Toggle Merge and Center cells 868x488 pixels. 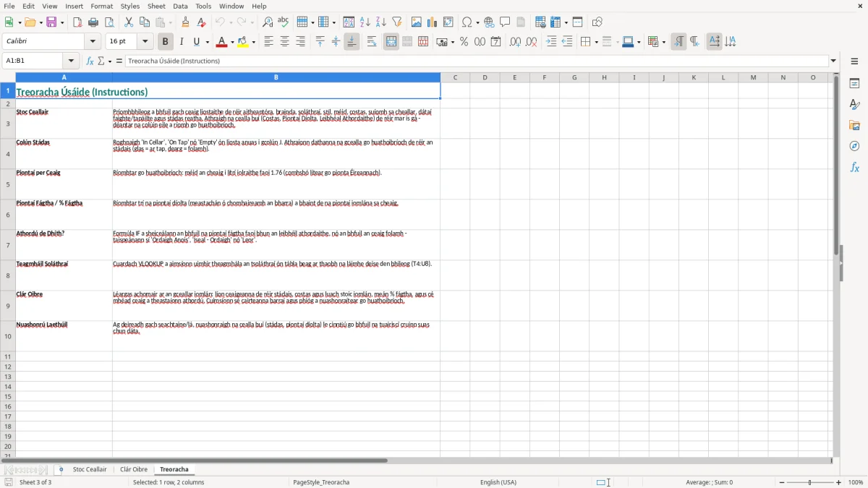click(391, 42)
